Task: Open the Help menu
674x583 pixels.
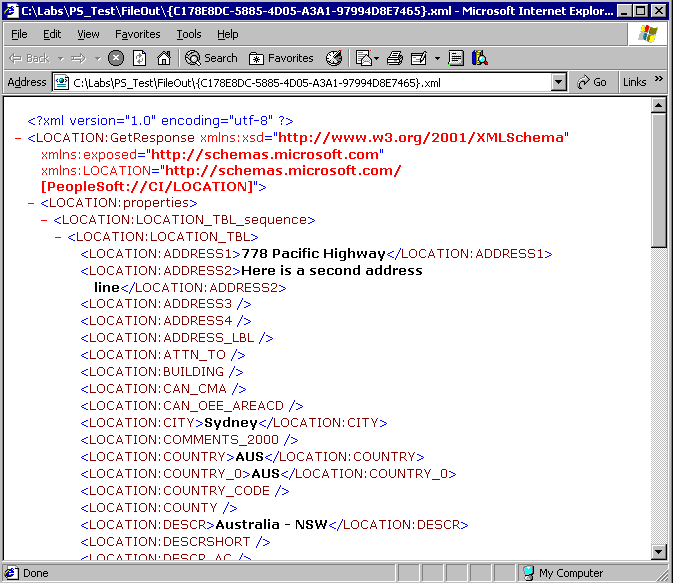Action: [x=227, y=34]
